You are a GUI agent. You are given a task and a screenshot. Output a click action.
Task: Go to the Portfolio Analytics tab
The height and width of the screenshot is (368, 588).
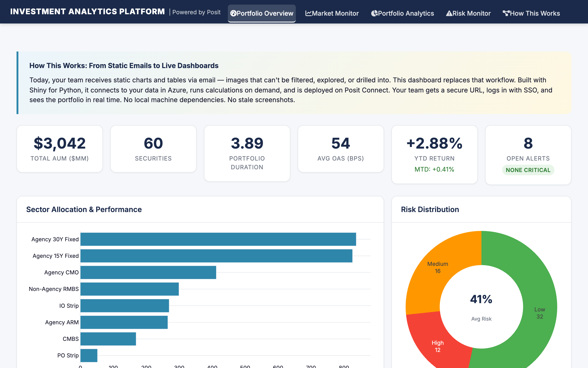(402, 13)
